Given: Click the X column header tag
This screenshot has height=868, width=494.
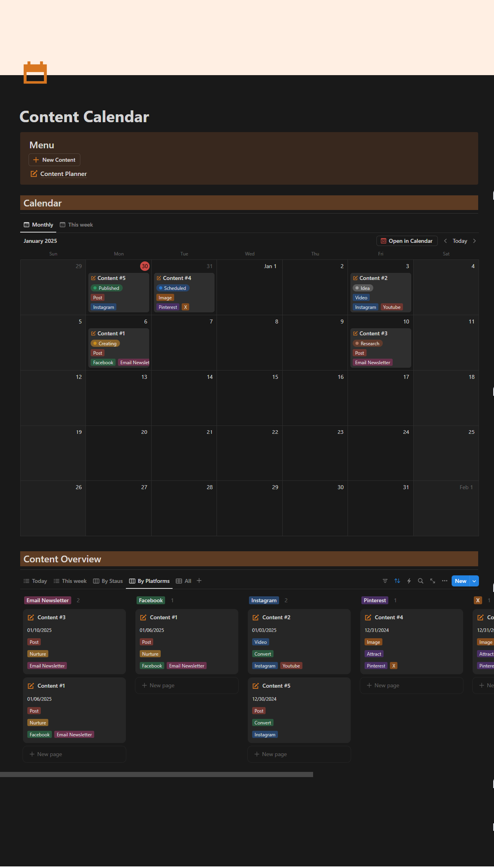Looking at the screenshot, I should pos(478,600).
